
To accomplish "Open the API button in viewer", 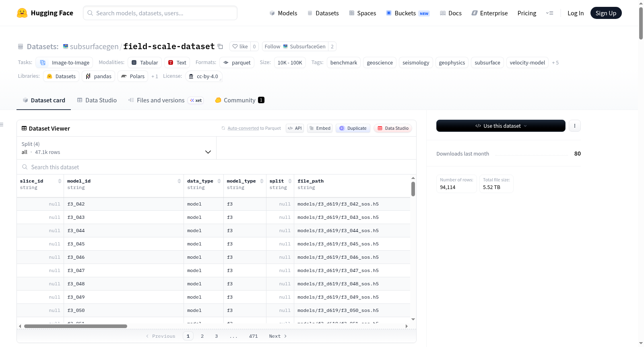I will pos(295,128).
